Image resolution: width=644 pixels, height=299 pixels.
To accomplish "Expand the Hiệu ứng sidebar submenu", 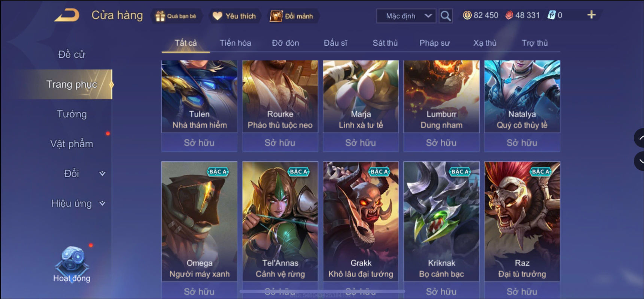I will point(102,203).
